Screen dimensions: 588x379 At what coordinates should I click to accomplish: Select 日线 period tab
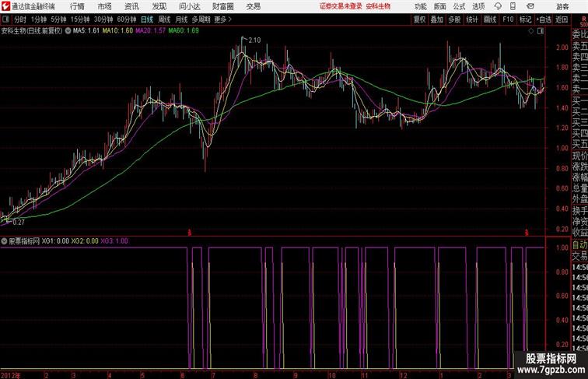147,19
